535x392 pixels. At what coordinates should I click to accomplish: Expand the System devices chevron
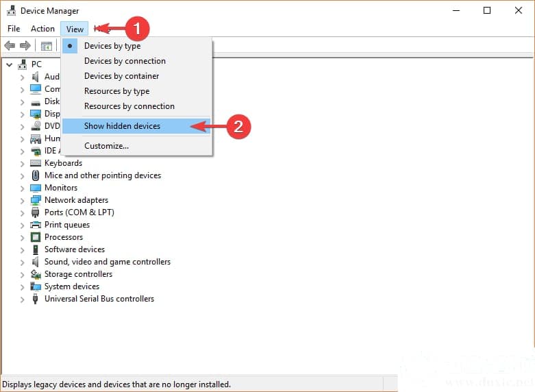tap(22, 287)
